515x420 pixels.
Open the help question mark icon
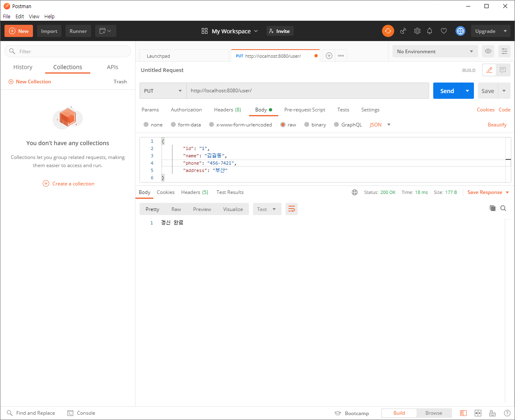507,413
